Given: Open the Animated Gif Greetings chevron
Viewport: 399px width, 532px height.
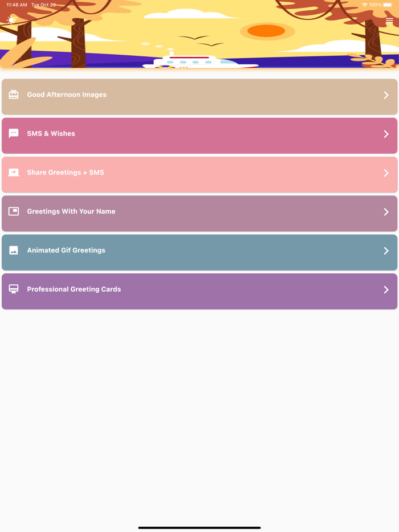Looking at the screenshot, I should coord(385,251).
